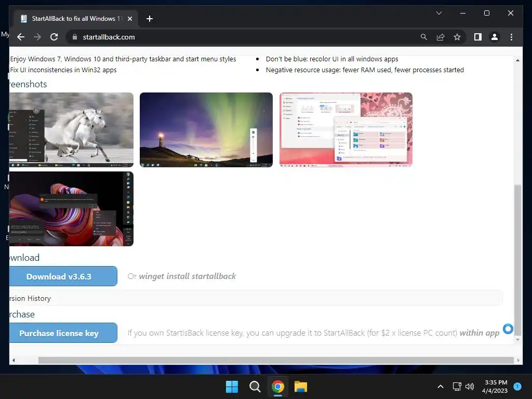Click scroll down arrow on page

point(517,339)
